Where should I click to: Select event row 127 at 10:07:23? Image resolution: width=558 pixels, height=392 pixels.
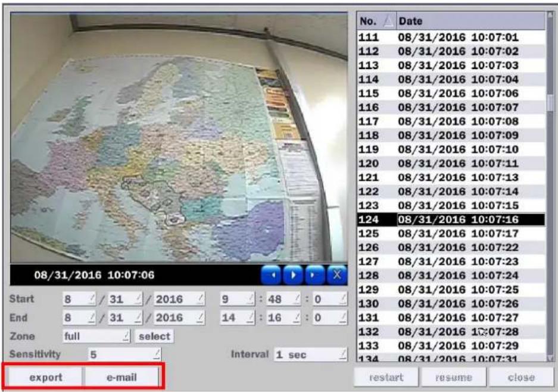[x=451, y=262]
